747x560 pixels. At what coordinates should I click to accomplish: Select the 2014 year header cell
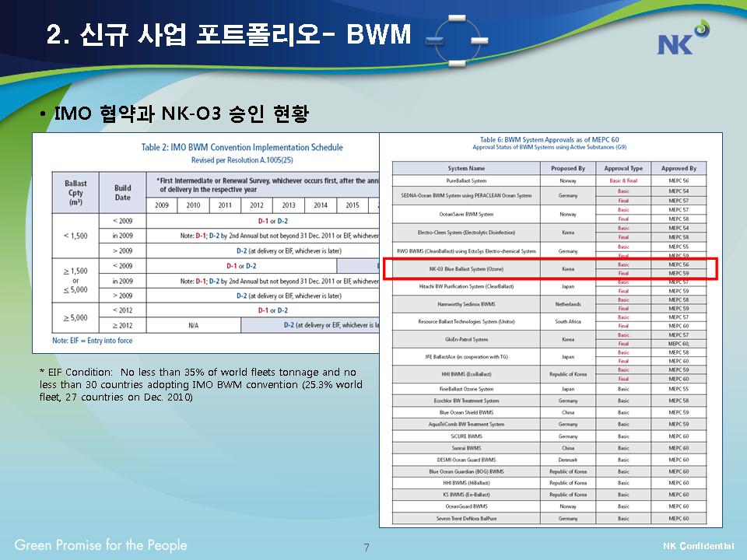pyautogui.click(x=321, y=205)
